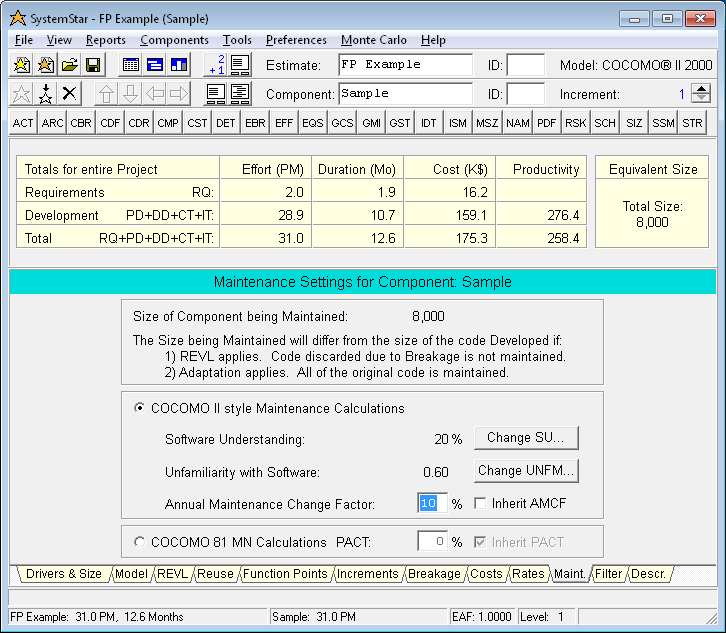Create a new estimate with yellow star icon
Image resolution: width=726 pixels, height=633 pixels.
point(21,65)
